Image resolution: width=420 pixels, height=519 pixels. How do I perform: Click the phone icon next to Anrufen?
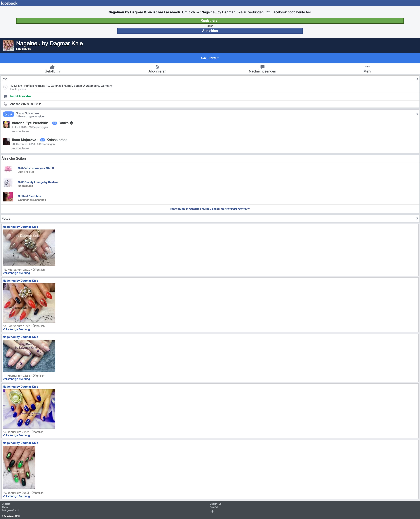pyautogui.click(x=5, y=104)
